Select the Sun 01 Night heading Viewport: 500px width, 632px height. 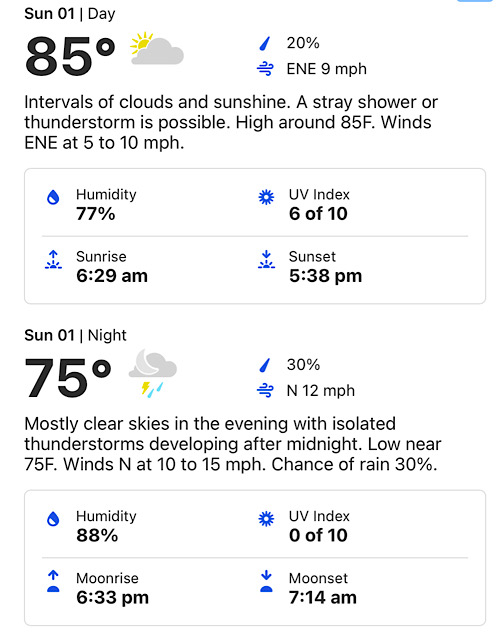pyautogui.click(x=75, y=335)
